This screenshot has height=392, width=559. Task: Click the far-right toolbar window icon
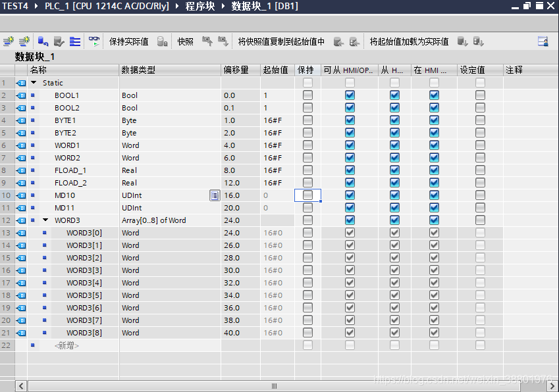pos(543,41)
